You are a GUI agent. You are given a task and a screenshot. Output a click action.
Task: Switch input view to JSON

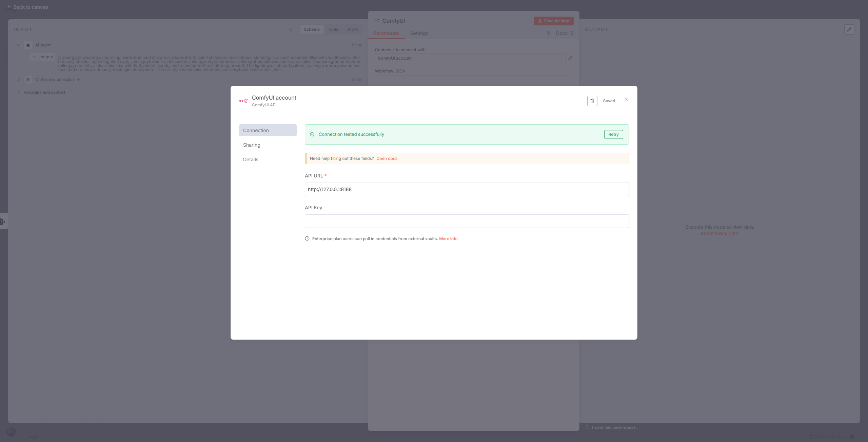352,29
